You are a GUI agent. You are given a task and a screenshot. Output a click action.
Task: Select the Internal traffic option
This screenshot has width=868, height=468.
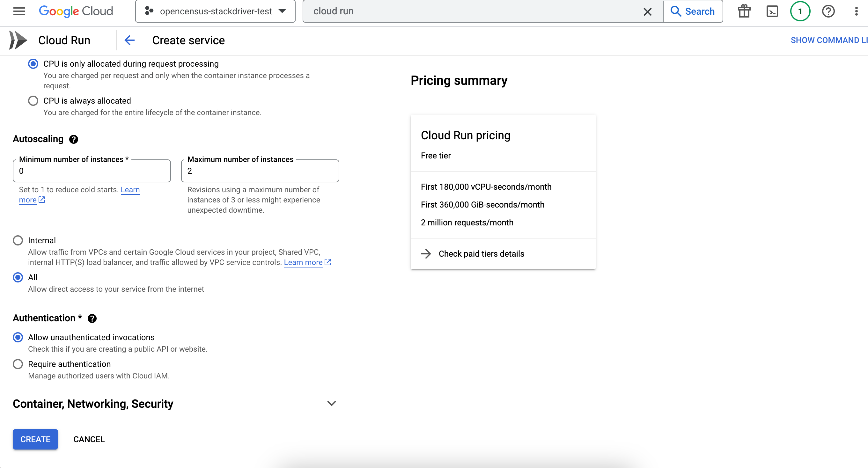pyautogui.click(x=18, y=240)
